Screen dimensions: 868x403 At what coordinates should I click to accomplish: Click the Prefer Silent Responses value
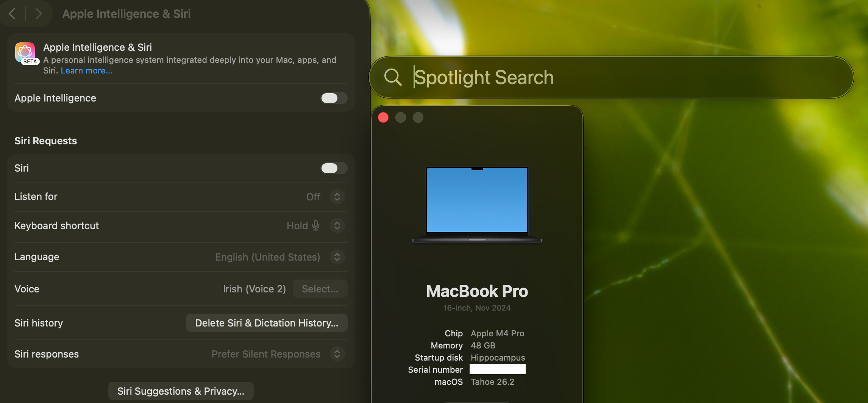266,354
